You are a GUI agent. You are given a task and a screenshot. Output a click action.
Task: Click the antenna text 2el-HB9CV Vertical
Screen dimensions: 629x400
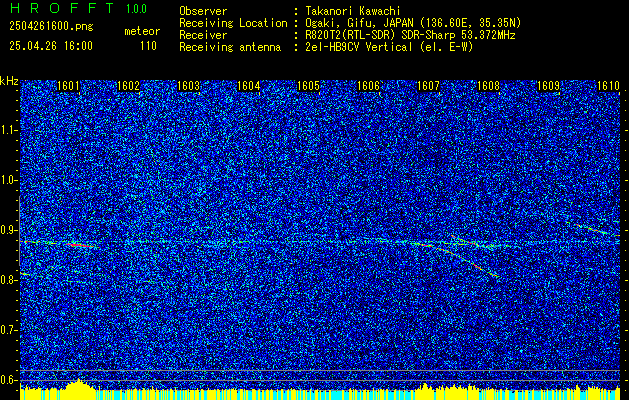tap(358, 47)
